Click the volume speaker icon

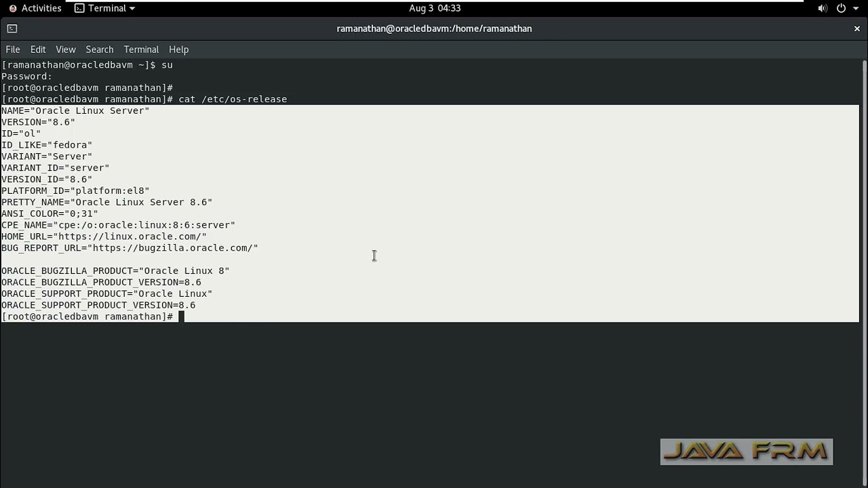pos(823,8)
